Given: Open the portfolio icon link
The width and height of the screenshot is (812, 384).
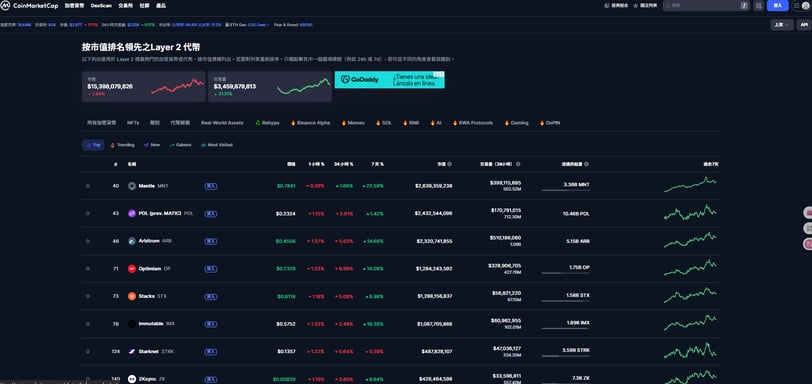Looking at the screenshot, I should coord(616,5).
